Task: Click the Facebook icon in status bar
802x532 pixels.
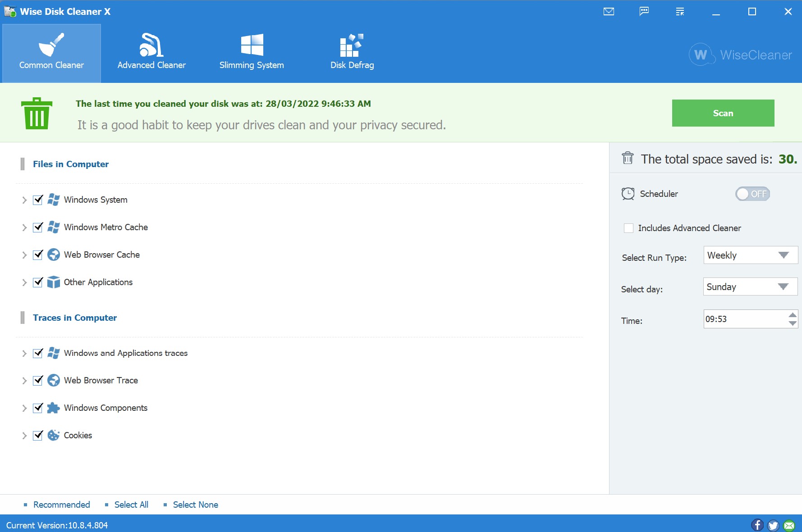Action: click(x=757, y=525)
